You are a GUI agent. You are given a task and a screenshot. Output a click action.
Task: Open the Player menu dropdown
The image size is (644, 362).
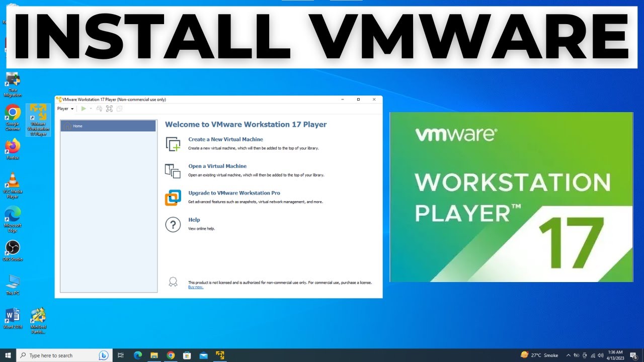pyautogui.click(x=65, y=109)
